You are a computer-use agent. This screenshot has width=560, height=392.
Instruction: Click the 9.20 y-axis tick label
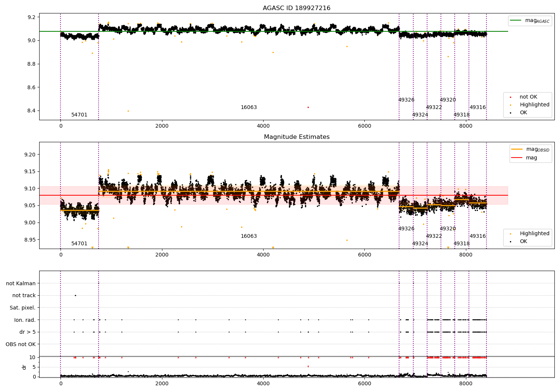pos(30,155)
